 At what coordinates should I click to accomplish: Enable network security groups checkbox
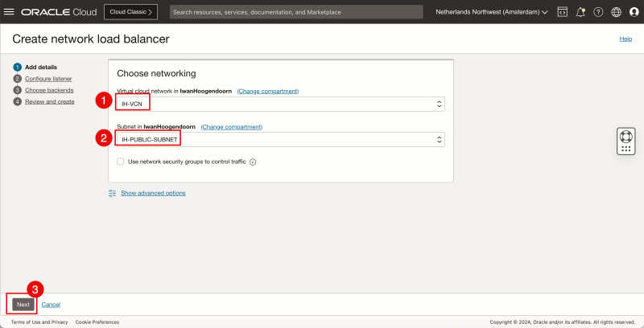(x=121, y=162)
